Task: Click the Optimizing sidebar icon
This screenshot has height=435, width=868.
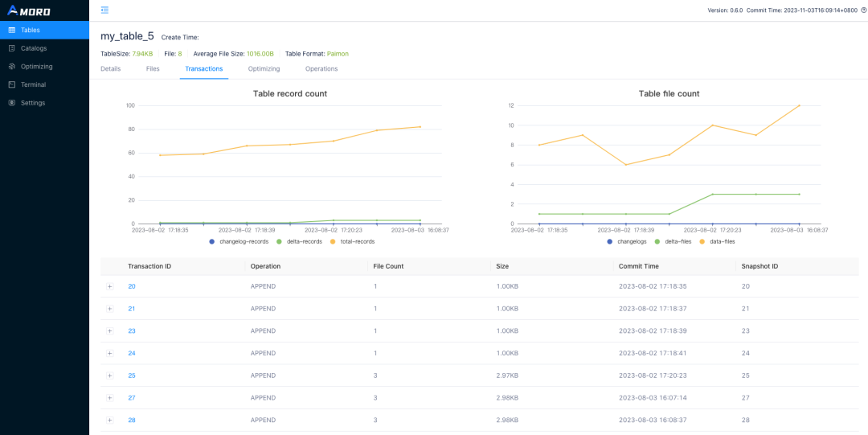Action: 12,67
